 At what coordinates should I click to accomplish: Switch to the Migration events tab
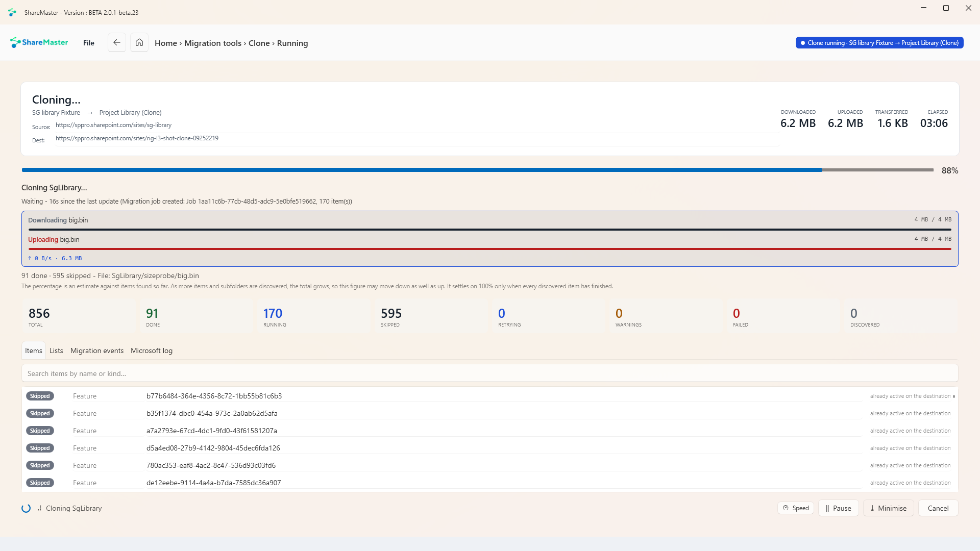tap(97, 350)
